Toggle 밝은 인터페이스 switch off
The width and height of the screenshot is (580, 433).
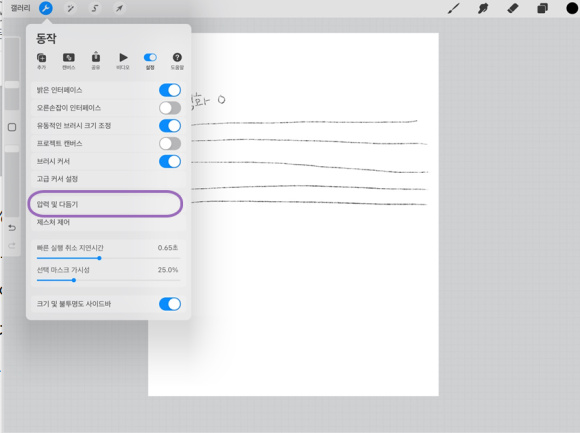coord(170,90)
